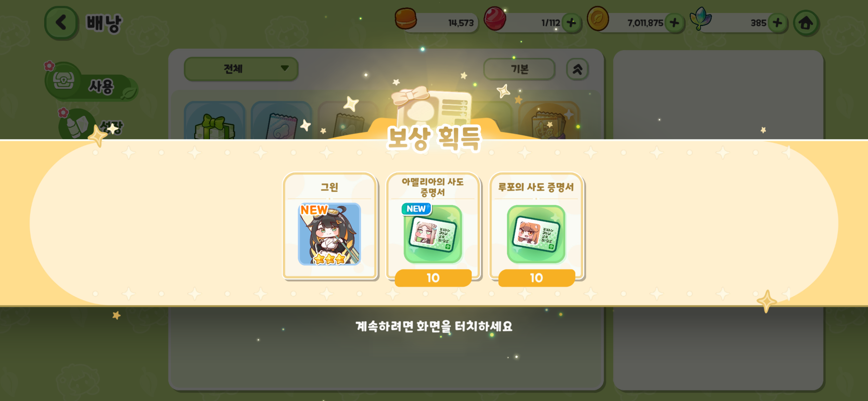This screenshot has height=401, width=868.
Task: Click the hamburger currency icon
Action: coord(406,19)
